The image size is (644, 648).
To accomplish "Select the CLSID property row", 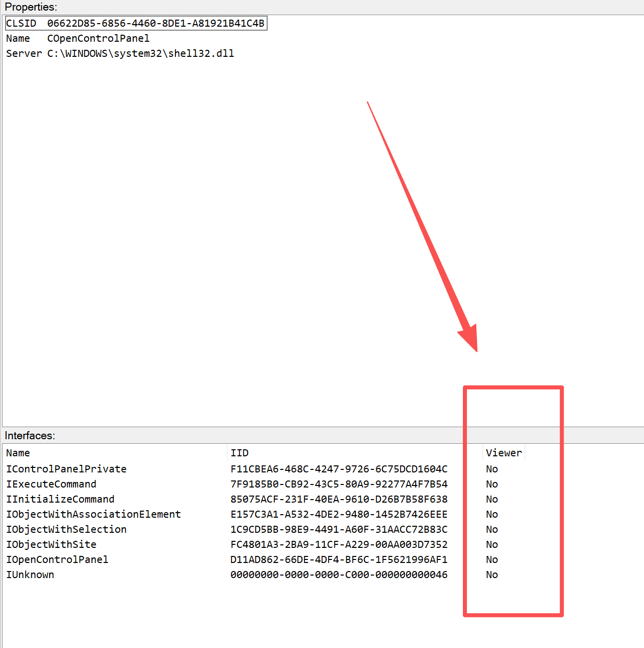I will click(x=135, y=23).
